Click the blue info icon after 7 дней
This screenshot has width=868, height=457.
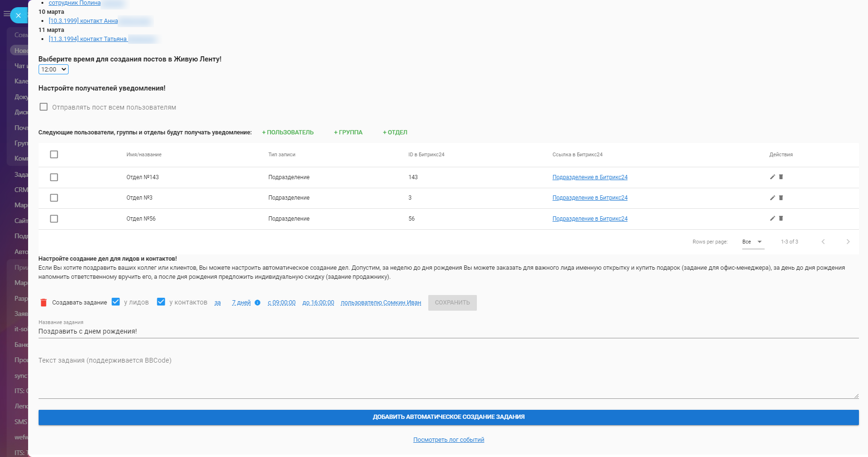tap(258, 303)
